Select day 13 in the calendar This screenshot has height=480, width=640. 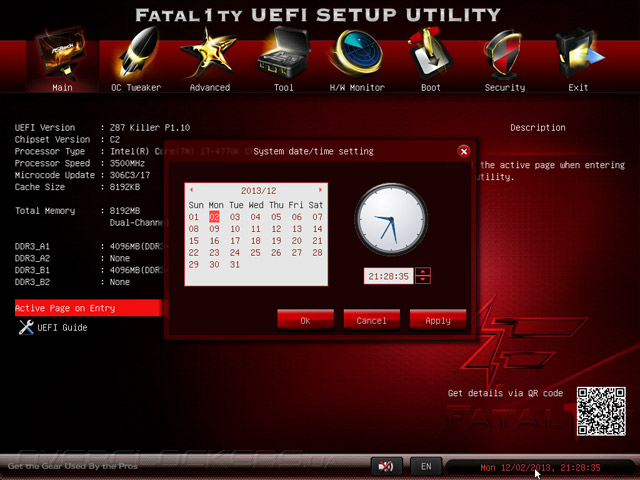click(x=297, y=229)
